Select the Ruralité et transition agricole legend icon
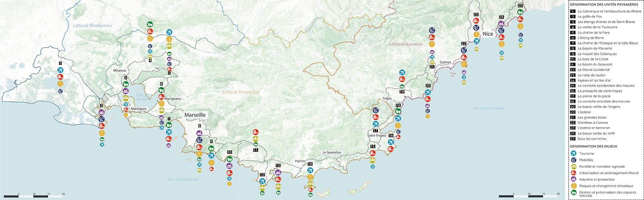The height and width of the screenshot is (200, 644). (x=573, y=166)
